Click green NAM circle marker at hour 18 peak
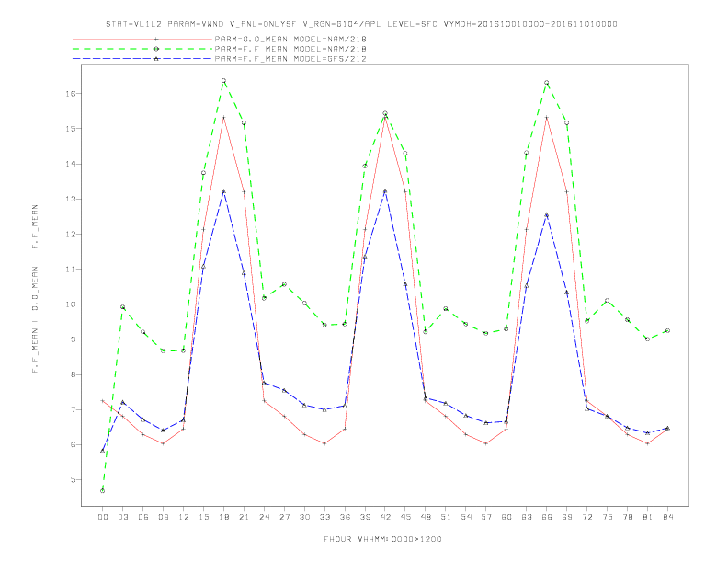 (x=223, y=80)
